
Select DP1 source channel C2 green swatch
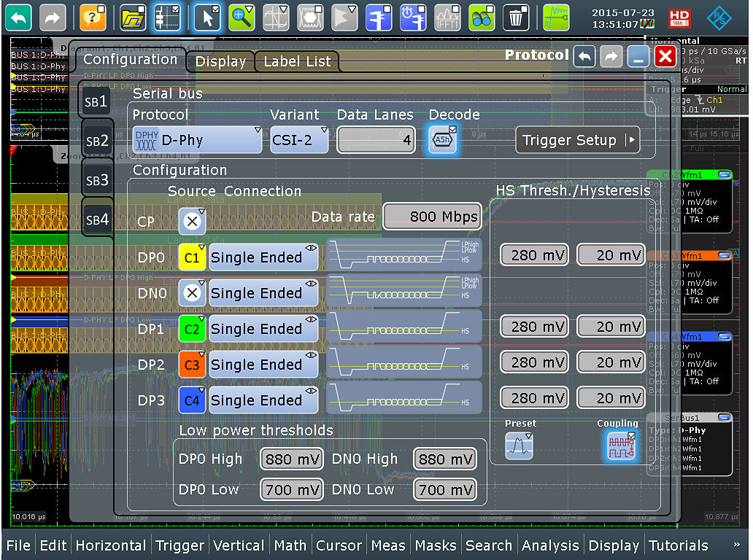pyautogui.click(x=192, y=329)
